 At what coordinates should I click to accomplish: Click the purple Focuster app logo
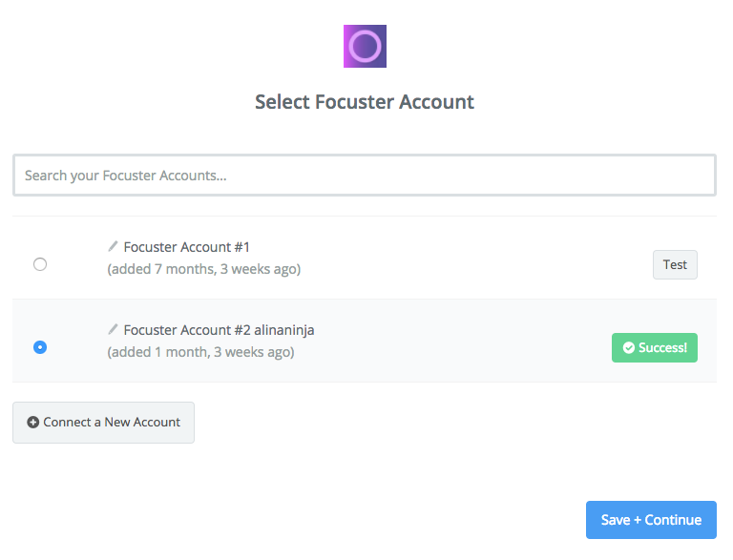365,47
